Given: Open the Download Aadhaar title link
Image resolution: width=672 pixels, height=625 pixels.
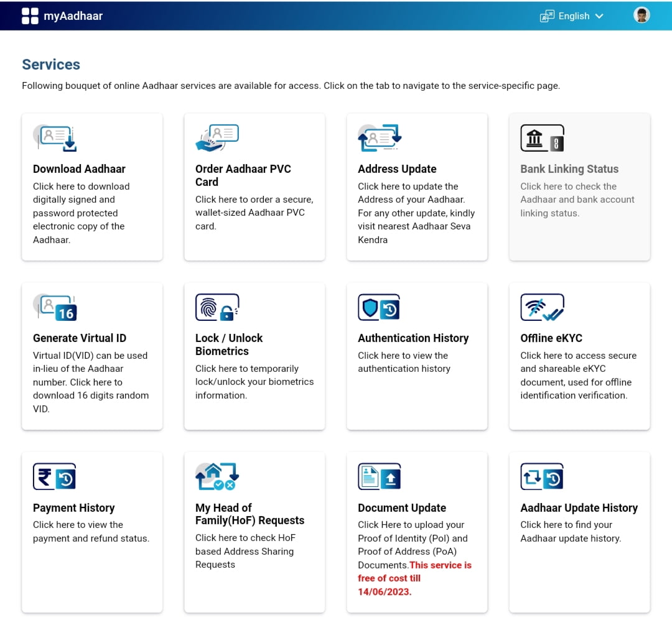Looking at the screenshot, I should 79,169.
